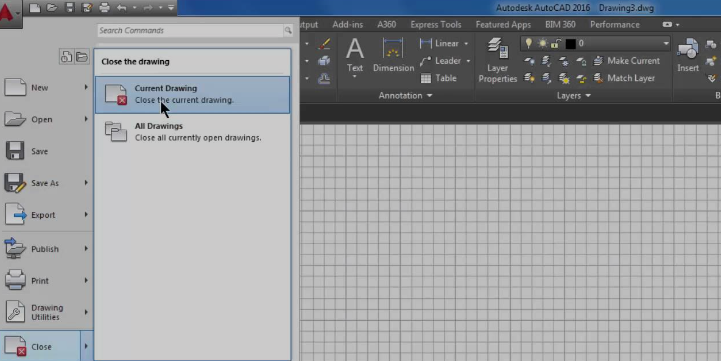721x361 pixels.
Task: Open Layer Properties manager
Action: [498, 61]
